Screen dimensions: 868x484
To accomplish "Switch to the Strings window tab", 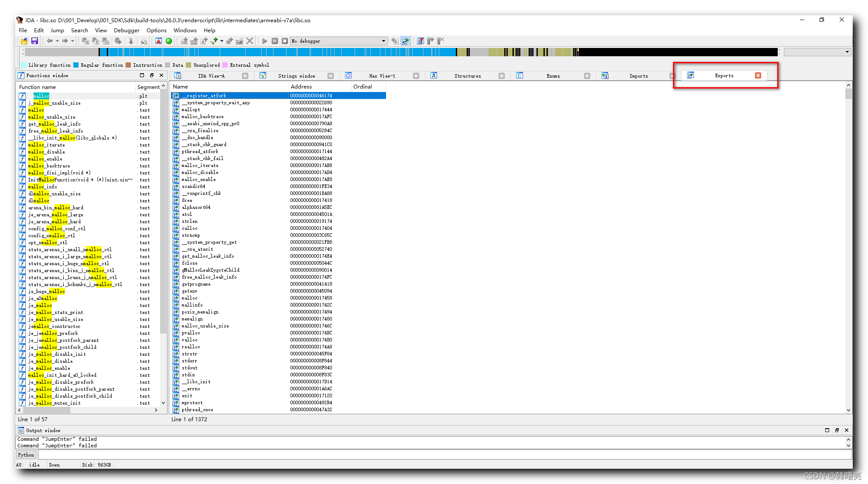I will tap(297, 76).
